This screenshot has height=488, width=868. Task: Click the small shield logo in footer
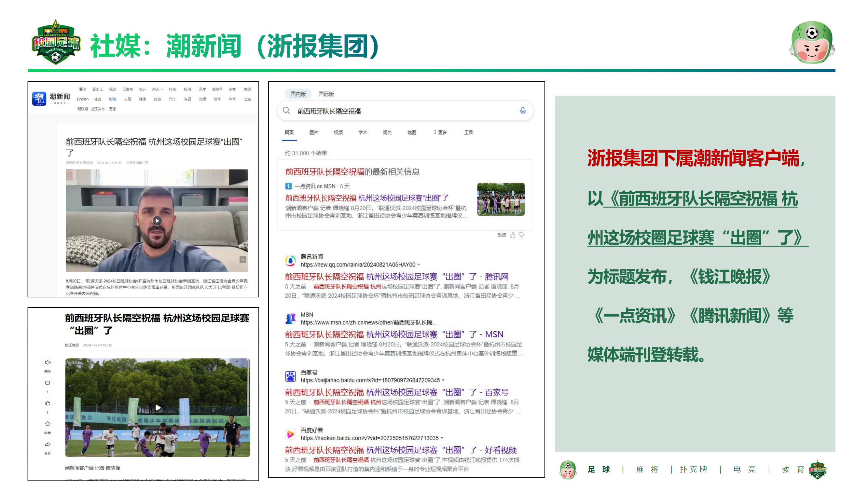[817, 469]
